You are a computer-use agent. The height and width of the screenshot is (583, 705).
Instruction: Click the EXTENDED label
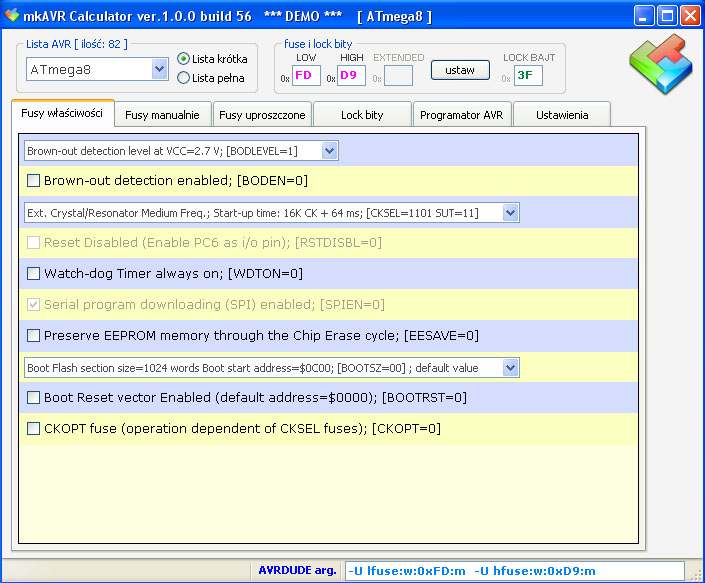pos(399,58)
